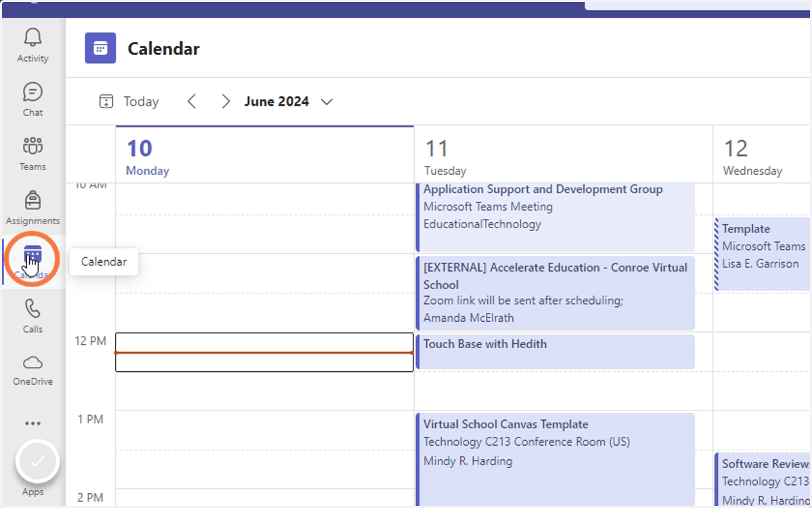
Task: Select the Monday 10 day header
Action: pyautogui.click(x=265, y=154)
